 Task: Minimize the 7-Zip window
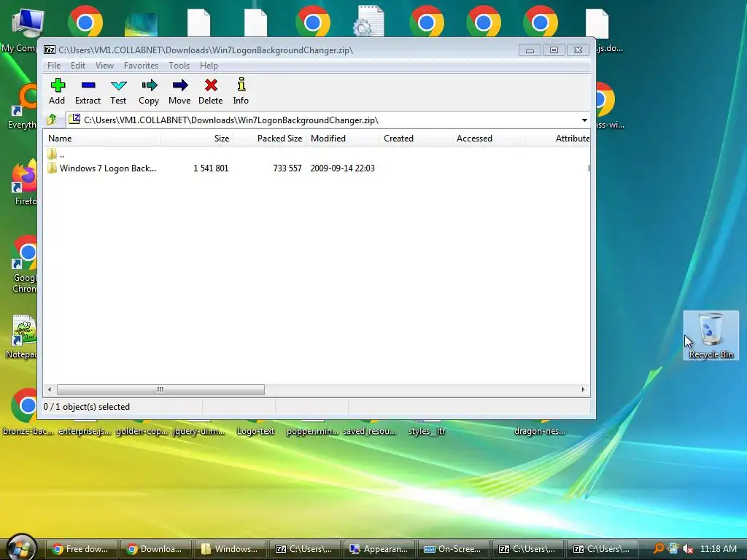coord(530,50)
